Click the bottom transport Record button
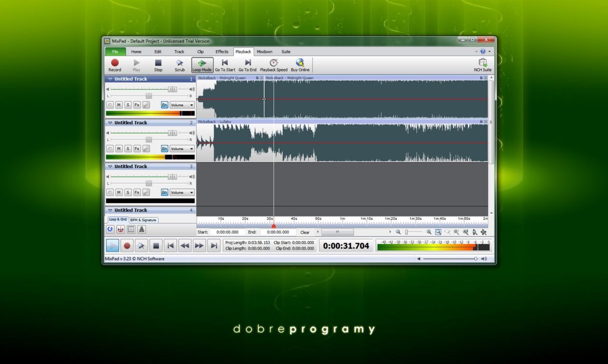Image resolution: width=608 pixels, height=364 pixels. click(127, 245)
